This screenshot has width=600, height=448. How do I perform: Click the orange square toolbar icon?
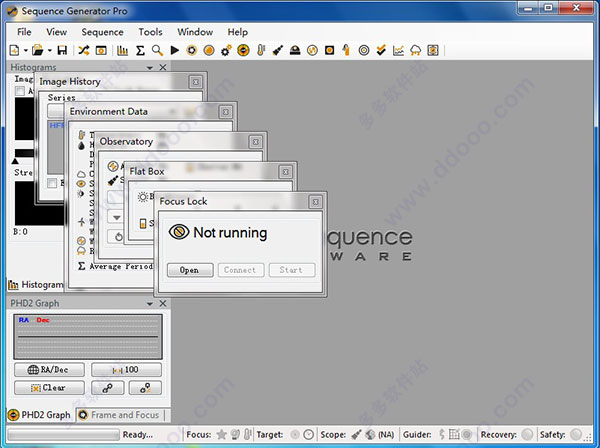pos(329,50)
